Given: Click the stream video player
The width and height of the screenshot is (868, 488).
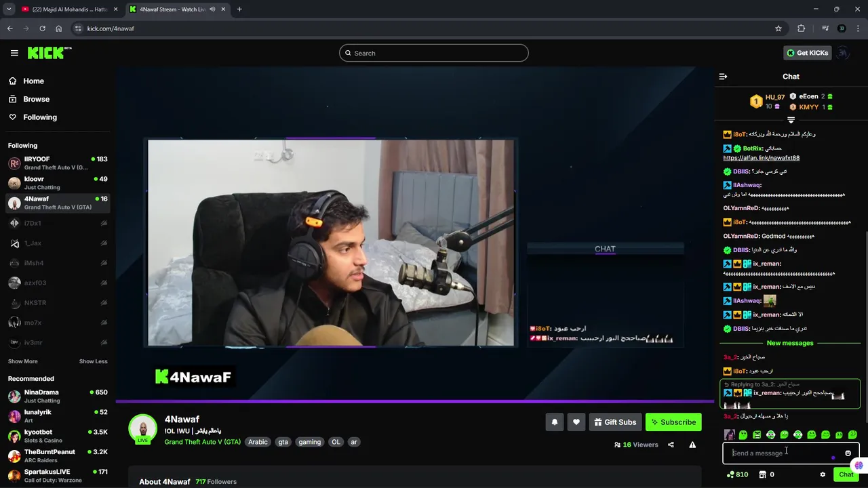Looking at the screenshot, I should click(414, 234).
